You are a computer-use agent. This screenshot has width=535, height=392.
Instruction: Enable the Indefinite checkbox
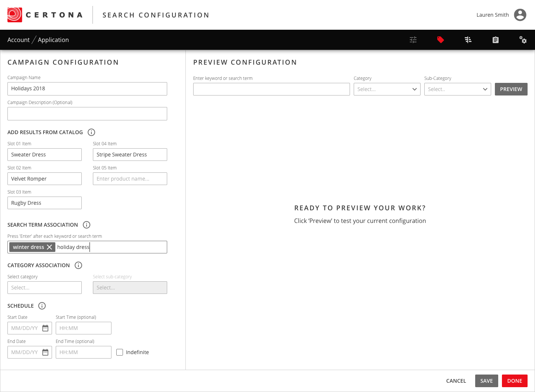tap(120, 352)
